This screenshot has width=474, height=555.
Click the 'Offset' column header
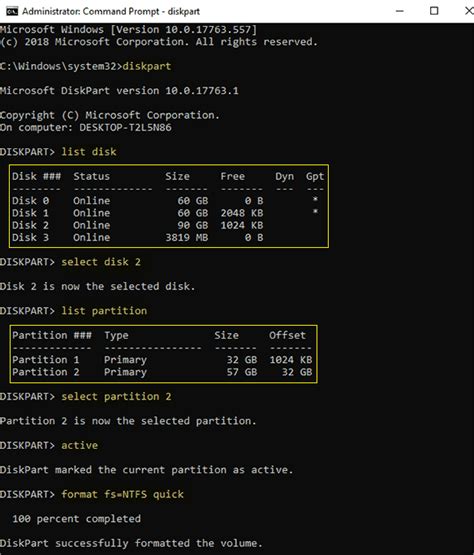[287, 335]
